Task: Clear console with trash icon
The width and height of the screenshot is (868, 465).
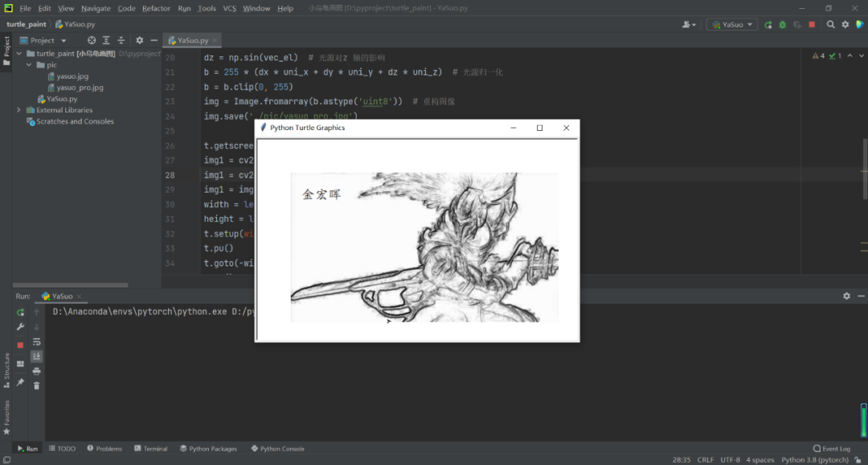Action: [36, 385]
